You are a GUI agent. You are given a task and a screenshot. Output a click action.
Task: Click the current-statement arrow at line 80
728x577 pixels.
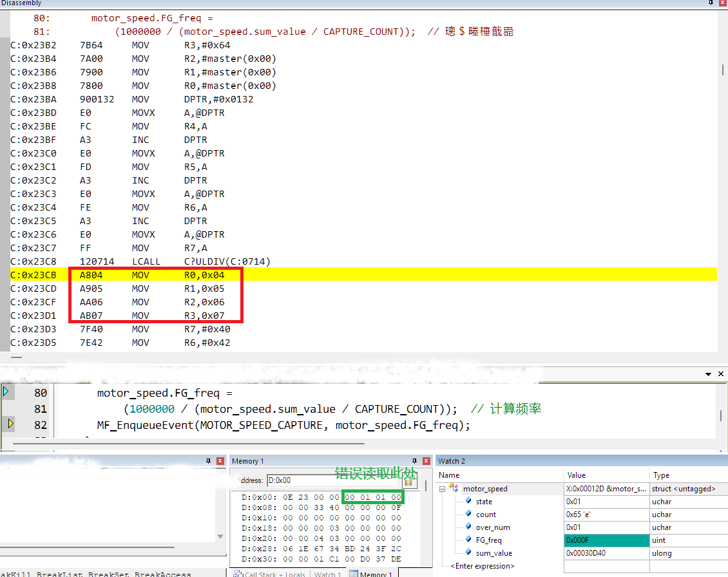(6, 392)
